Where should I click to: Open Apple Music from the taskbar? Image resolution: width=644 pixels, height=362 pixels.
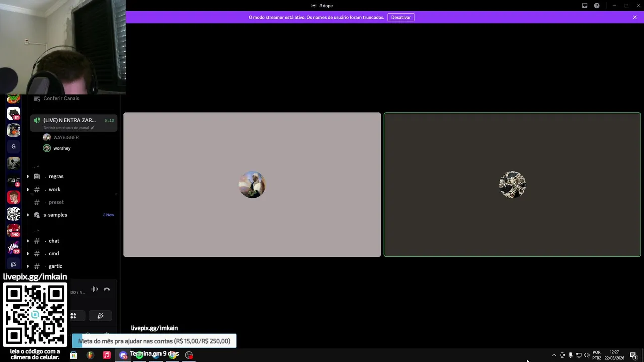point(107,355)
